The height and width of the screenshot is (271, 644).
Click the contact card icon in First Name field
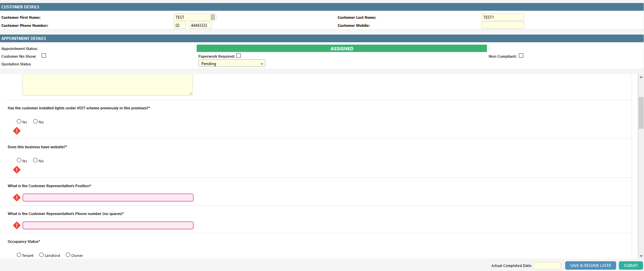pos(213,17)
